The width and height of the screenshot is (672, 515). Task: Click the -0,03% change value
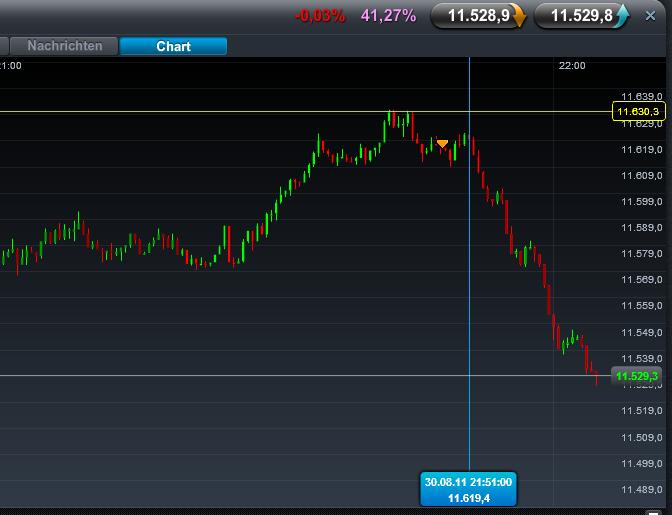tap(320, 16)
